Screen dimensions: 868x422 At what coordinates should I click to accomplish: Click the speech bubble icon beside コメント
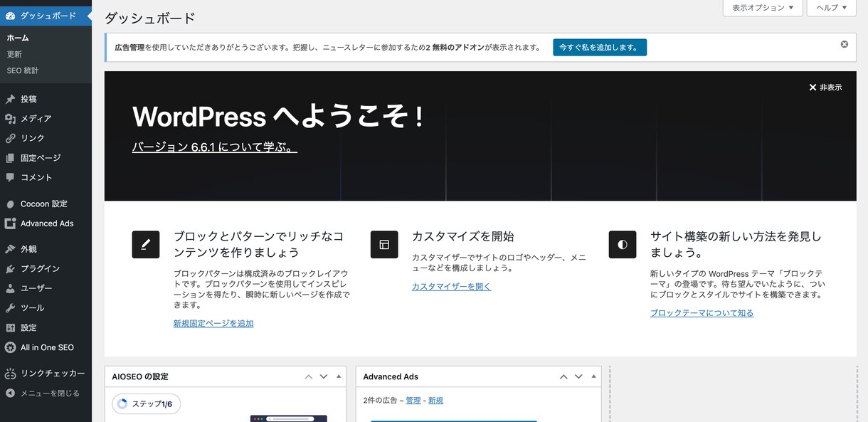click(x=10, y=177)
